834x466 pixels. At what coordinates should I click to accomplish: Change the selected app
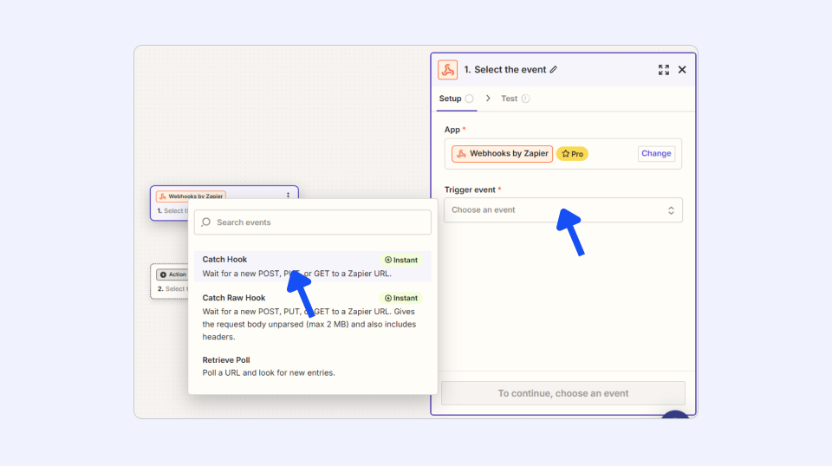[x=656, y=153]
